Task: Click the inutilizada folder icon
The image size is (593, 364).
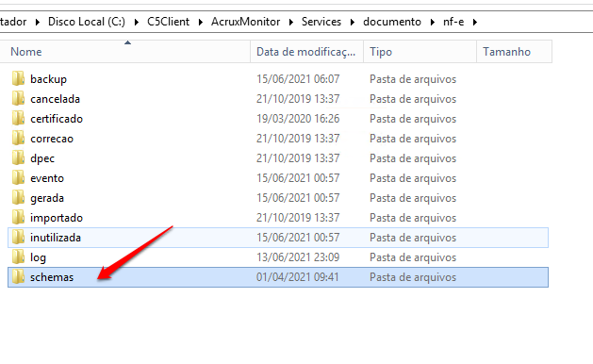Action: [18, 238]
